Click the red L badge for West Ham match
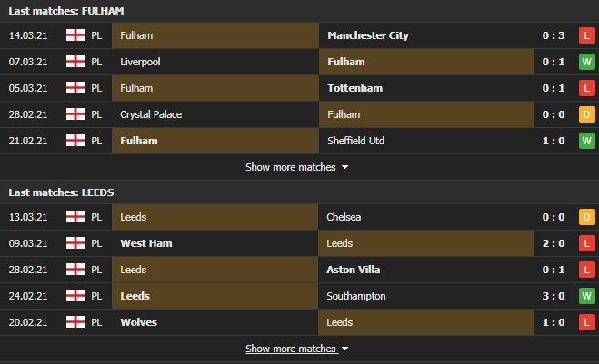Viewport: 599px width, 364px height. click(586, 243)
